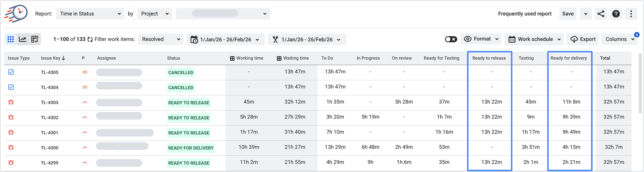Click the CANCELLED status of TL-4305
Viewport: 644px width, 172px height.
(x=181, y=72)
